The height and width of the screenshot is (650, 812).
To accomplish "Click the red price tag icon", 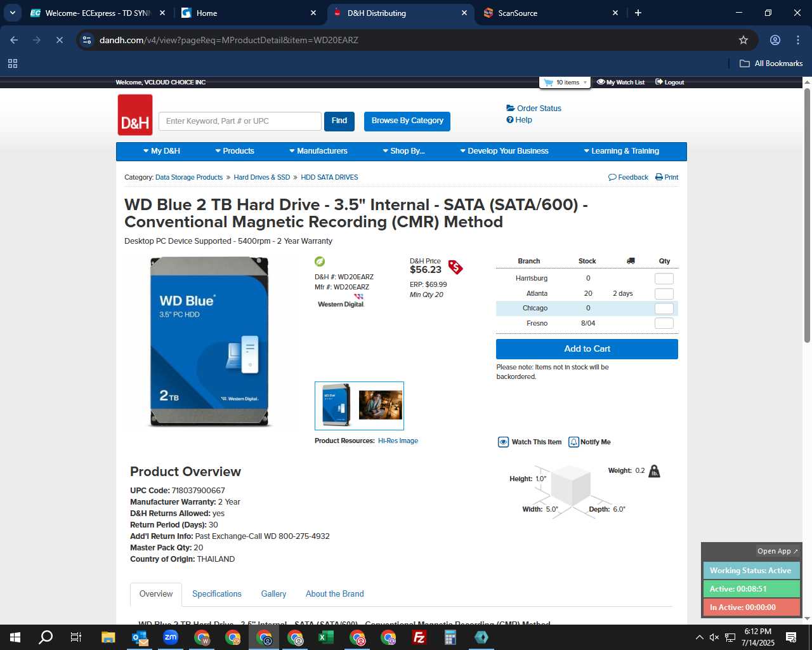I will 455,267.
